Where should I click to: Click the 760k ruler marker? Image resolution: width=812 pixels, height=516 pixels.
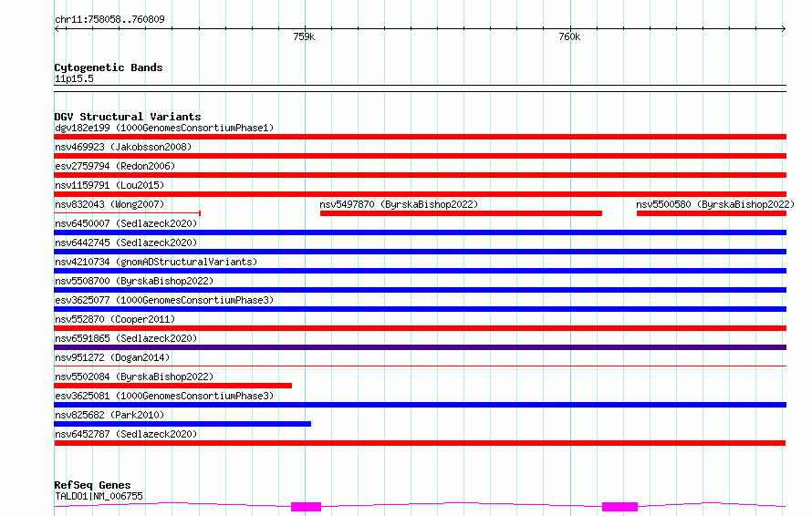click(569, 36)
